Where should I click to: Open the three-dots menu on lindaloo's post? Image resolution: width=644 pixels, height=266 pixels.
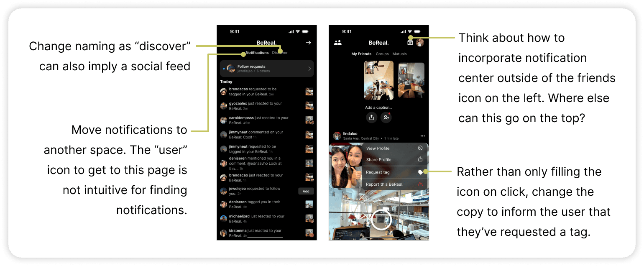(423, 136)
